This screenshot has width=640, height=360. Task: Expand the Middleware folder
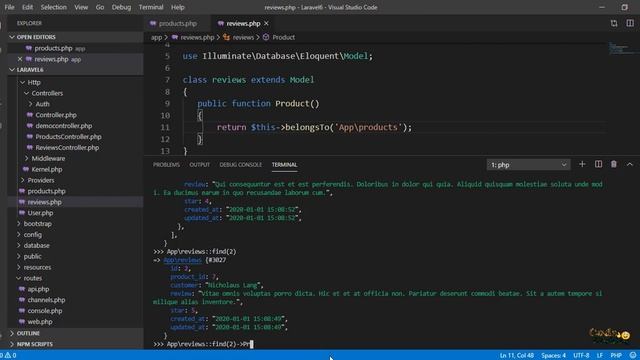pyautogui.click(x=48, y=158)
